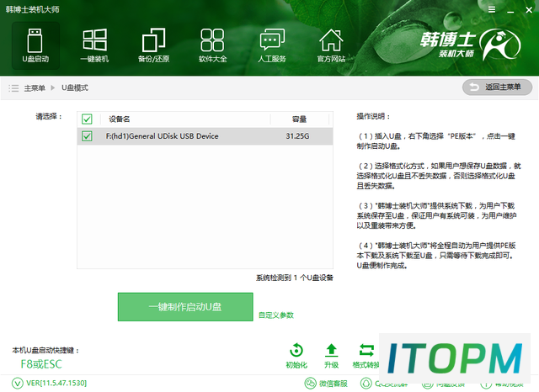Click the 请选择 label
Screen dimensions: 539x392
tap(49, 116)
